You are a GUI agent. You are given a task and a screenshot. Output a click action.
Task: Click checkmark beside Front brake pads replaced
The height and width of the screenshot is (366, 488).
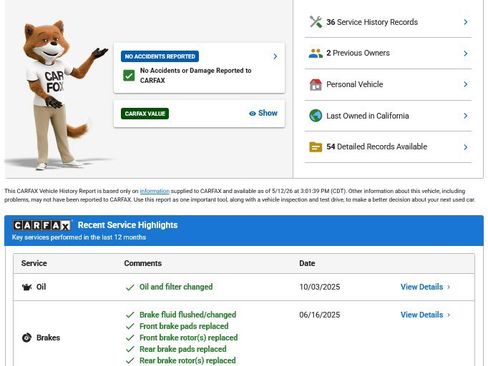130,326
